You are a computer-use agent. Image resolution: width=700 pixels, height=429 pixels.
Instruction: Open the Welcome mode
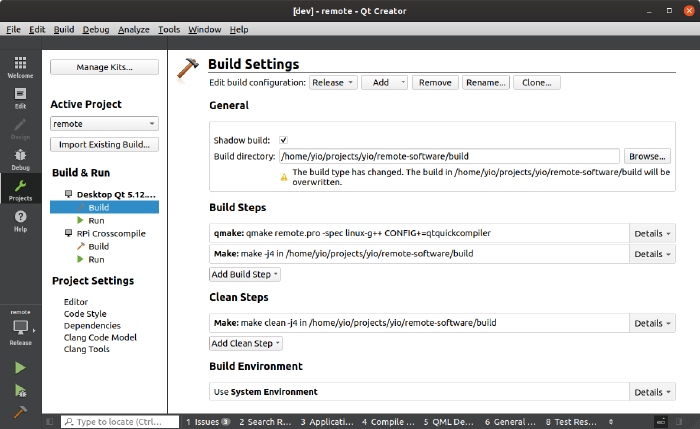coord(20,67)
